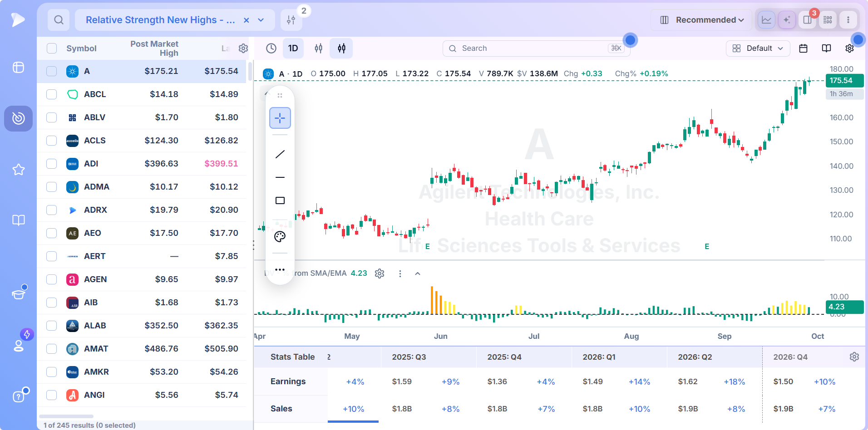Tick the checkbox for ABCL row
Viewport: 868px width, 430px height.
pos(52,94)
